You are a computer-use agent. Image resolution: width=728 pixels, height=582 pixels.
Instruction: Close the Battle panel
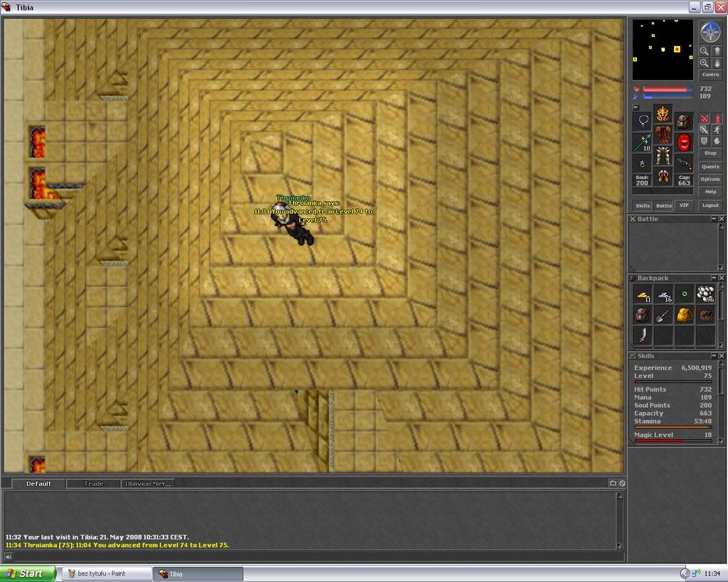pos(722,219)
